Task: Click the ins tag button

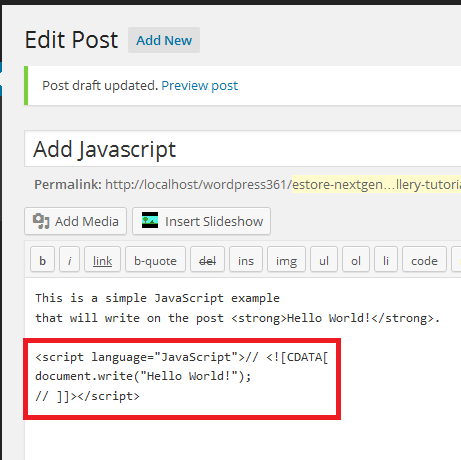Action: click(x=246, y=260)
